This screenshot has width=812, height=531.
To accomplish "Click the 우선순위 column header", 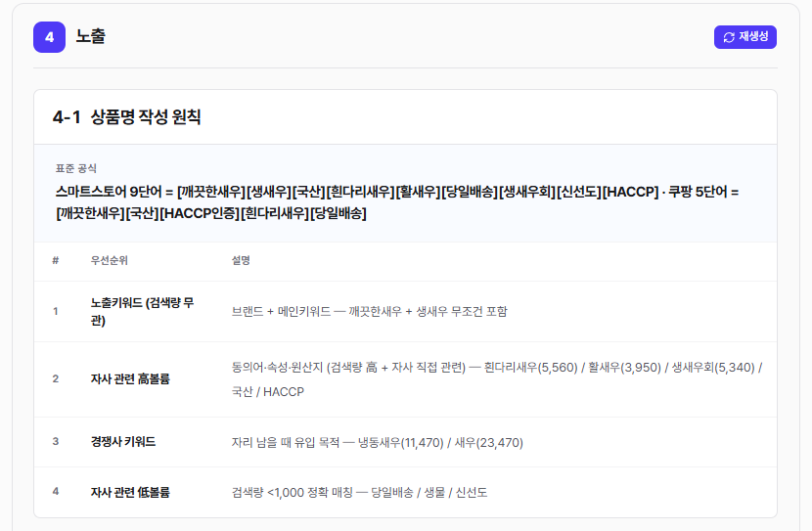I will pos(110,260).
